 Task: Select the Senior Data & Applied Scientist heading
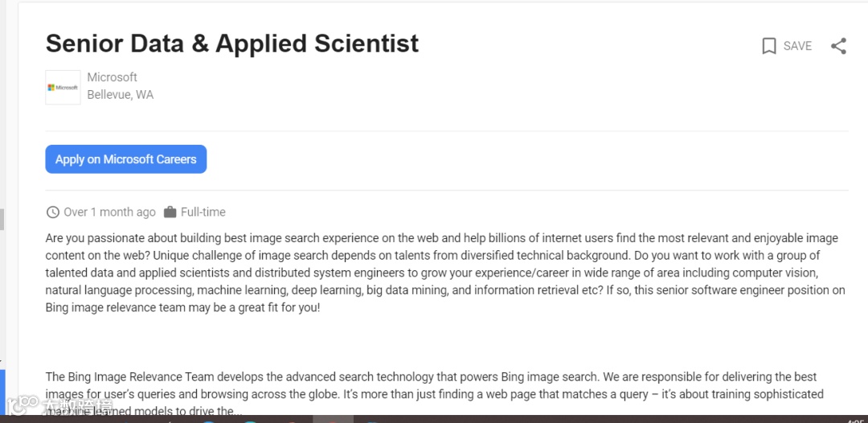pyautogui.click(x=231, y=43)
